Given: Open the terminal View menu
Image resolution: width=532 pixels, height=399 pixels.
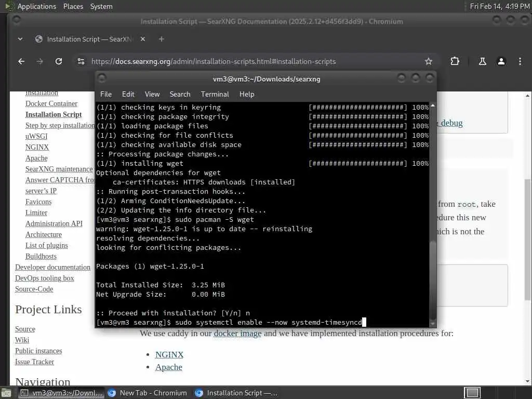Looking at the screenshot, I should tap(152, 95).
